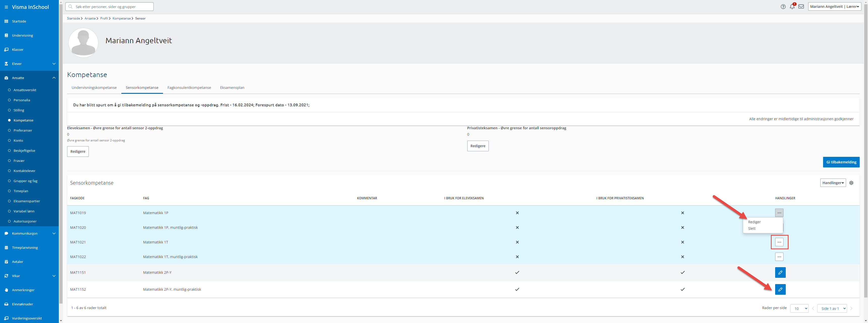Open the notifications bell
The width and height of the screenshot is (868, 323).
(792, 7)
